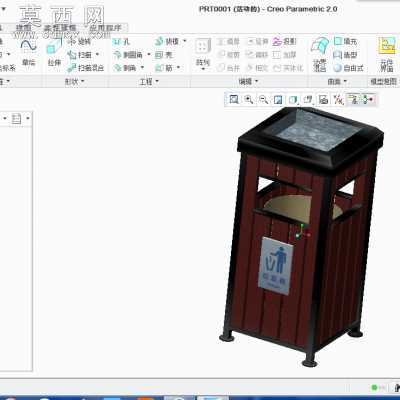Select the Fill (填充) surface tool
The height and width of the screenshot is (400, 400).
(345, 41)
